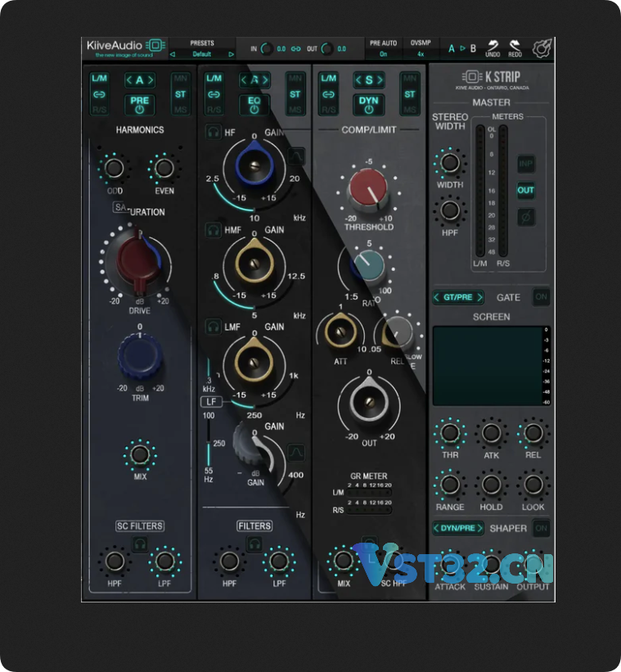
Task: Click the stereo WIDTH knob
Action: pos(450,163)
